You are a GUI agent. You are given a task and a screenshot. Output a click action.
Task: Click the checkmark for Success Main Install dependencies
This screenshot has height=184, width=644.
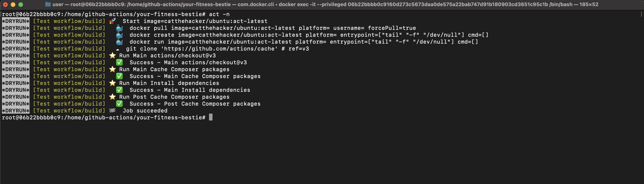(119, 90)
